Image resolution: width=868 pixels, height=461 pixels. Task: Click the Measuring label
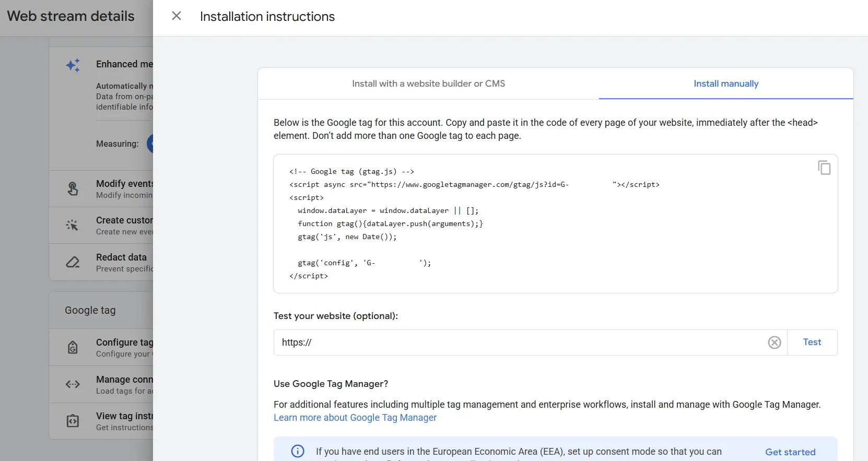coord(118,144)
